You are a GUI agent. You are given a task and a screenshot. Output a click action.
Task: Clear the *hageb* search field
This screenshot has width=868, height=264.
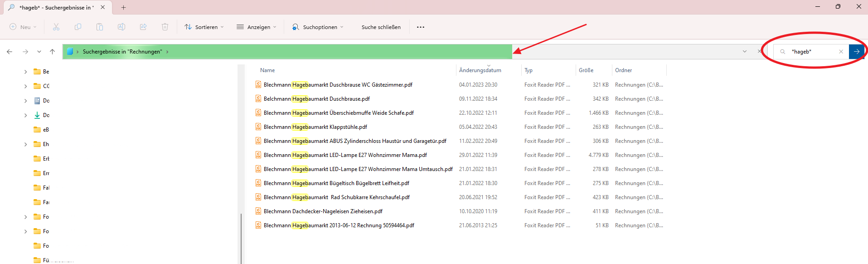[841, 52]
